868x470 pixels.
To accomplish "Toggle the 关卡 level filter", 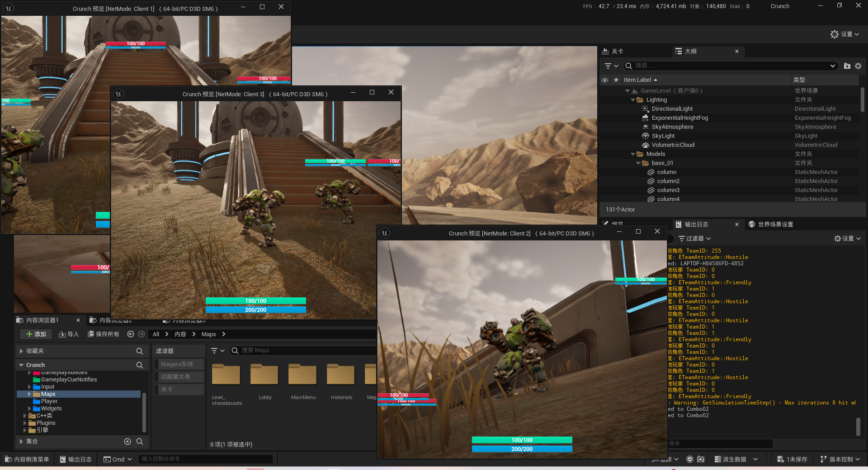I will (179, 390).
